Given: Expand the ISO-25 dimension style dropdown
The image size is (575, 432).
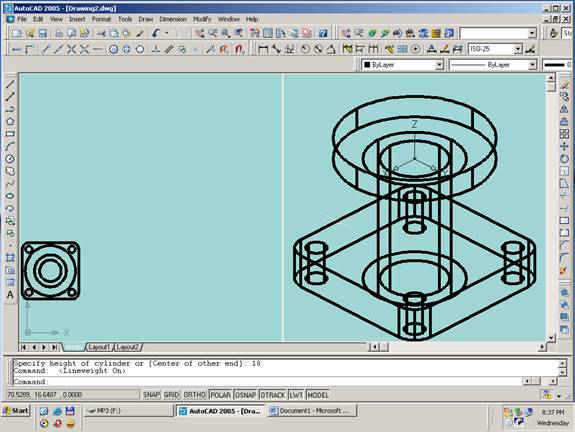Looking at the screenshot, I should tap(518, 49).
